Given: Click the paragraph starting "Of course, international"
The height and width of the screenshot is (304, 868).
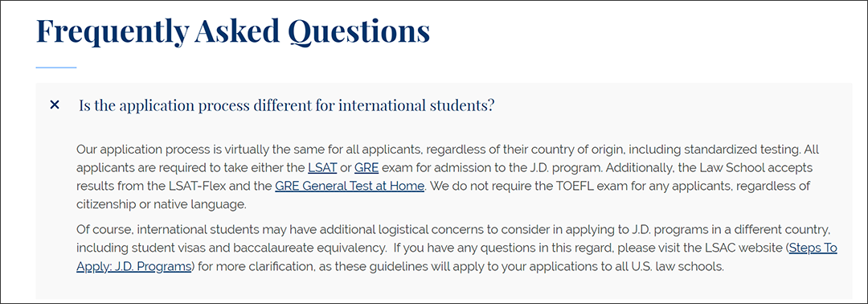Looking at the screenshot, I should (457, 248).
